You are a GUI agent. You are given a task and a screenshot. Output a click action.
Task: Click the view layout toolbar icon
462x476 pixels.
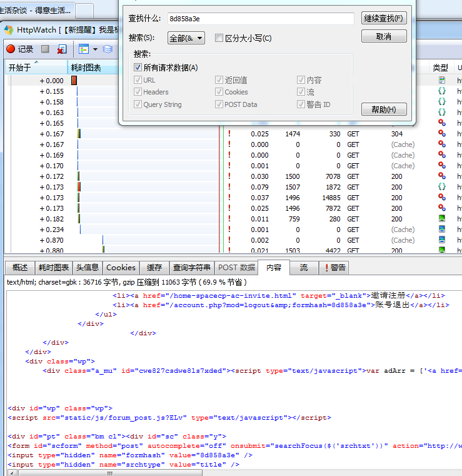(x=83, y=49)
